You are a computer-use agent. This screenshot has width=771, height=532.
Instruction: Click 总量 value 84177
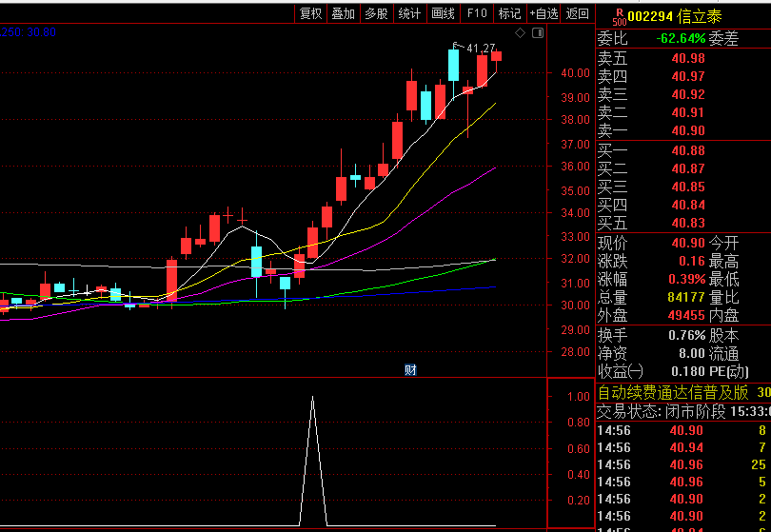point(686,297)
